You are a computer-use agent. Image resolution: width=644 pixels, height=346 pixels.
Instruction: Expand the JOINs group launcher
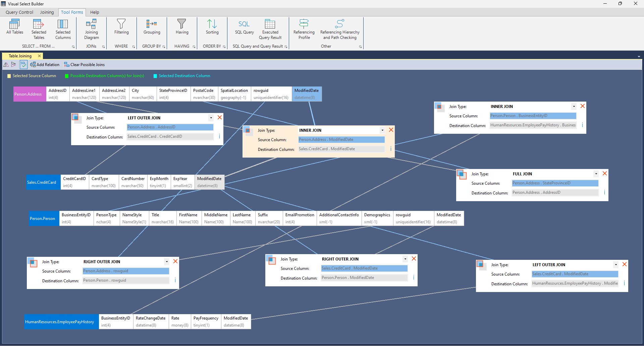point(103,47)
